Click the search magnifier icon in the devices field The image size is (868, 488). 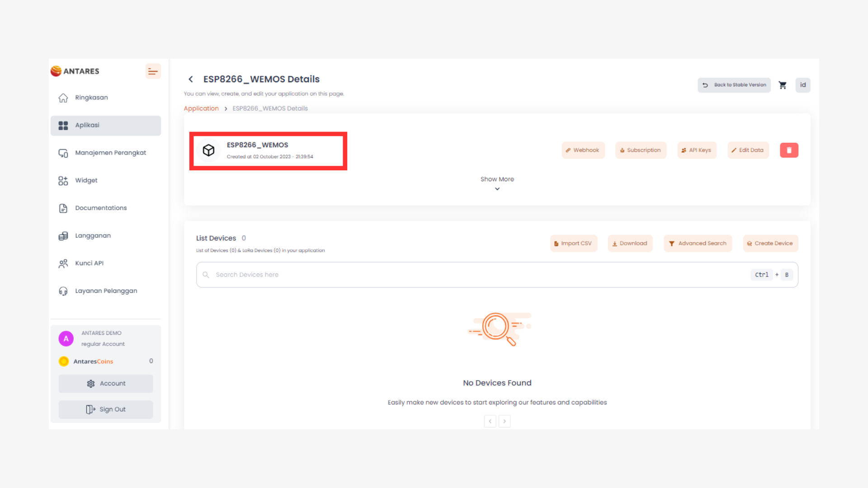[x=206, y=275]
